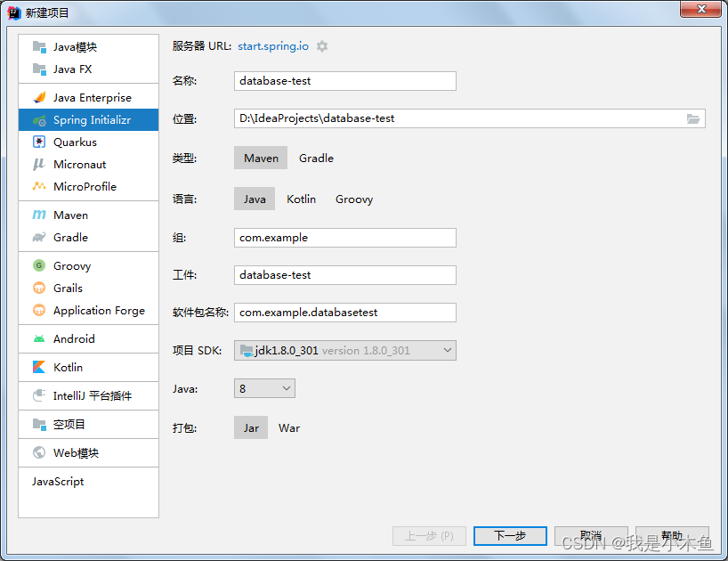The width and height of the screenshot is (728, 561).
Task: Click the Micronaut mu icon
Action: click(38, 165)
